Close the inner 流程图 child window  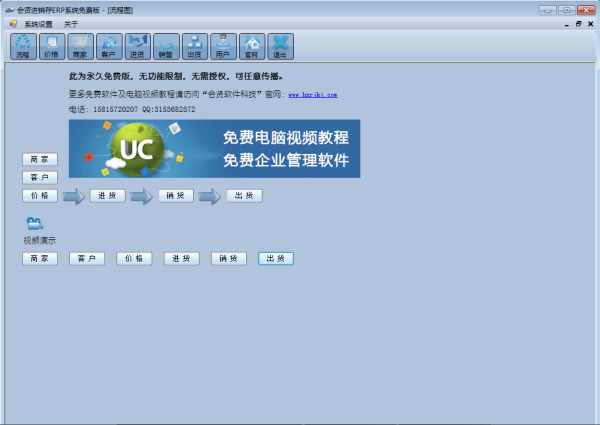(x=590, y=24)
